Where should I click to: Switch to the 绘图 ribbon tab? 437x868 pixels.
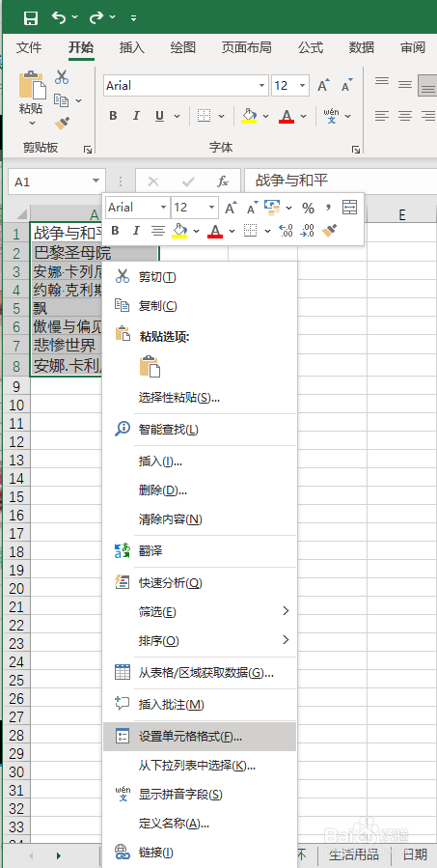[x=183, y=47]
